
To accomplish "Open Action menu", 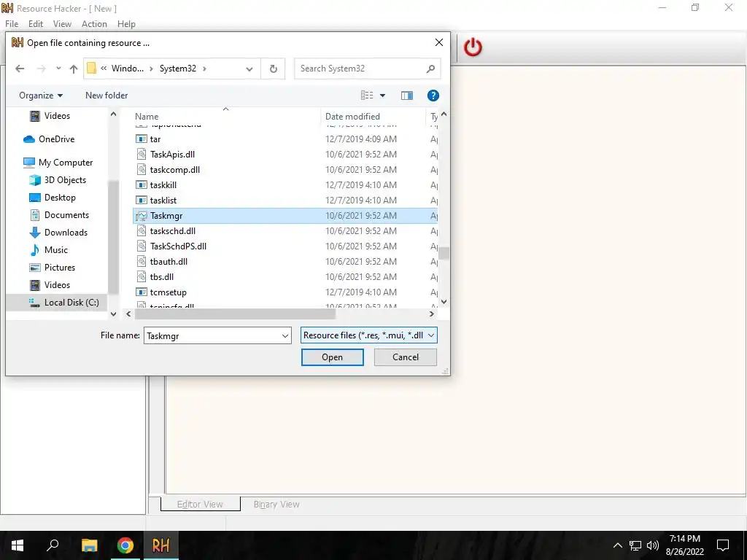I will [94, 24].
